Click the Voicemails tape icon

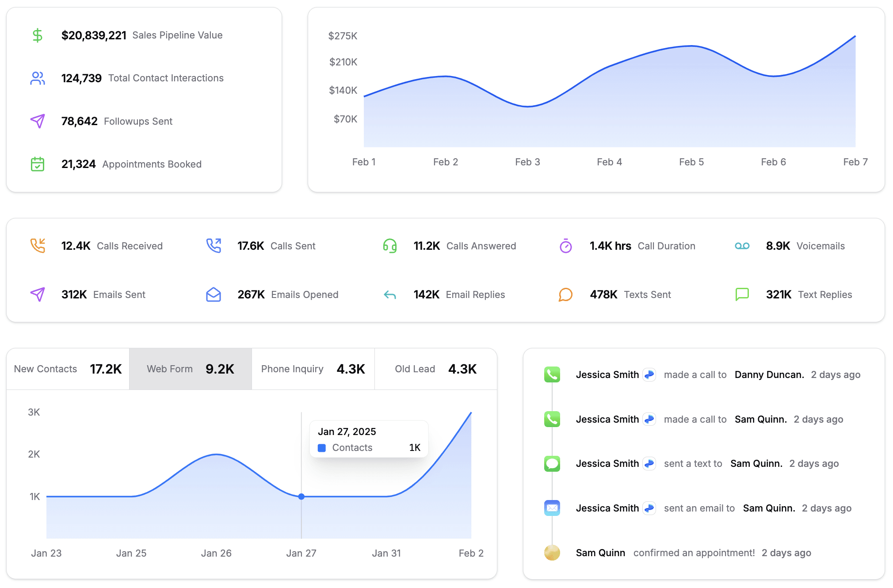[742, 246]
